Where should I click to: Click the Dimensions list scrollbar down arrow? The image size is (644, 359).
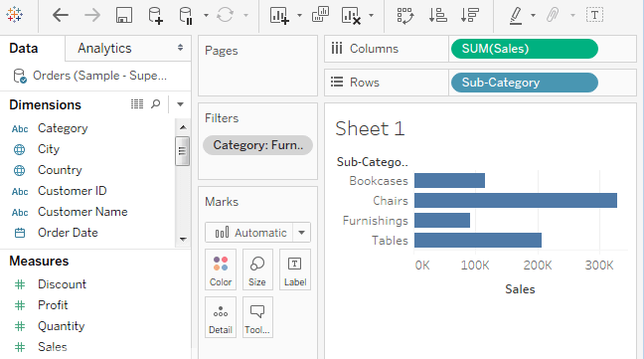[x=183, y=239]
